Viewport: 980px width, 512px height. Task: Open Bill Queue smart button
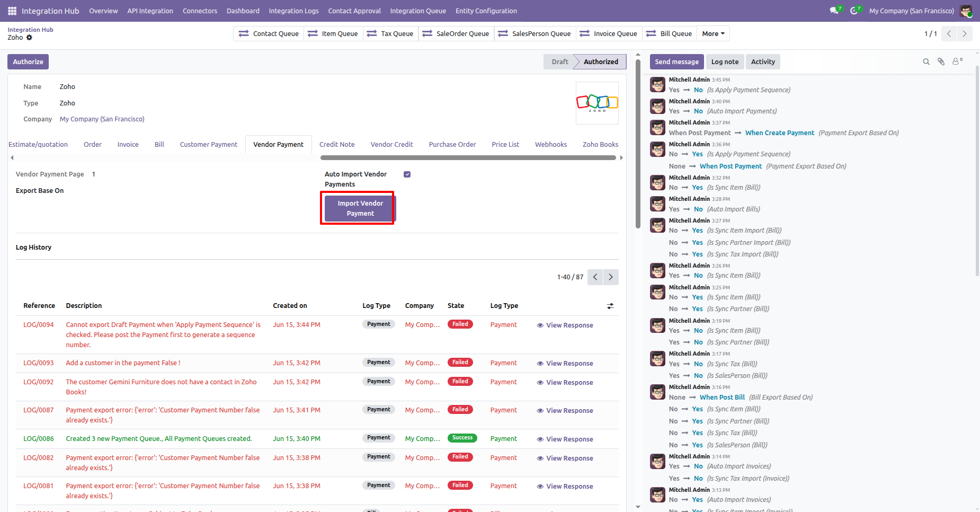click(x=670, y=33)
